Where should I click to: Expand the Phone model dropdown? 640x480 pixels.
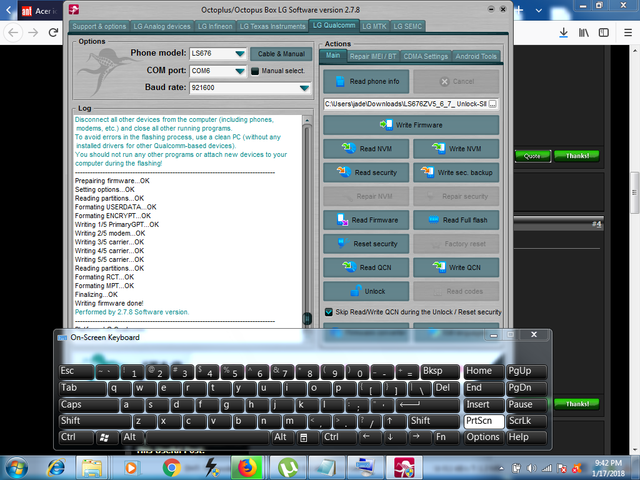tap(240, 53)
